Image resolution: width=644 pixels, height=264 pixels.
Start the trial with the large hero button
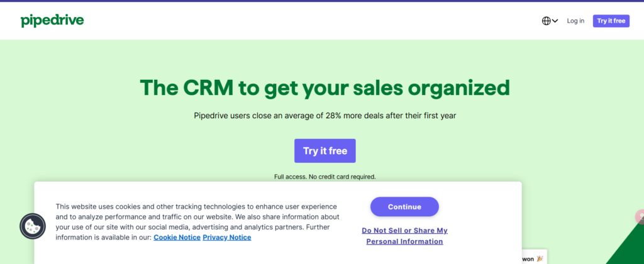click(x=325, y=151)
